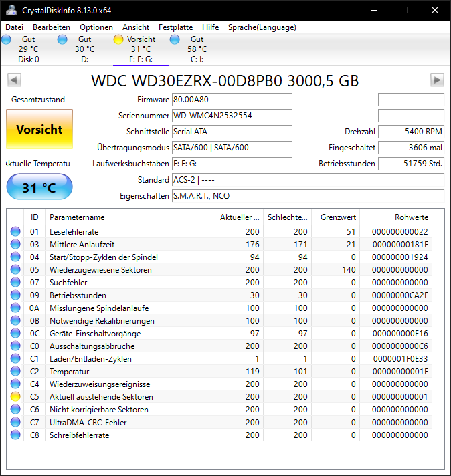Screen dimensions: 451x476
Task: Open the Festplatte menu
Action: (x=176, y=27)
